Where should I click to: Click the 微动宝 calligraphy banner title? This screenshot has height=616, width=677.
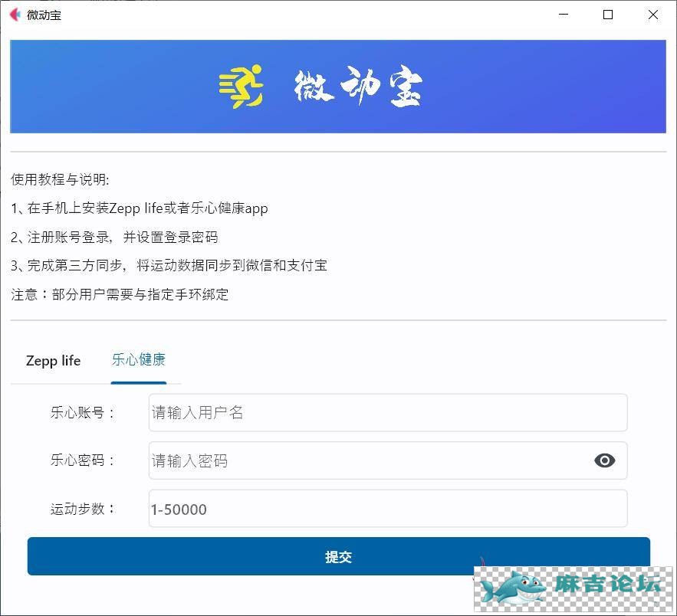tap(358, 87)
